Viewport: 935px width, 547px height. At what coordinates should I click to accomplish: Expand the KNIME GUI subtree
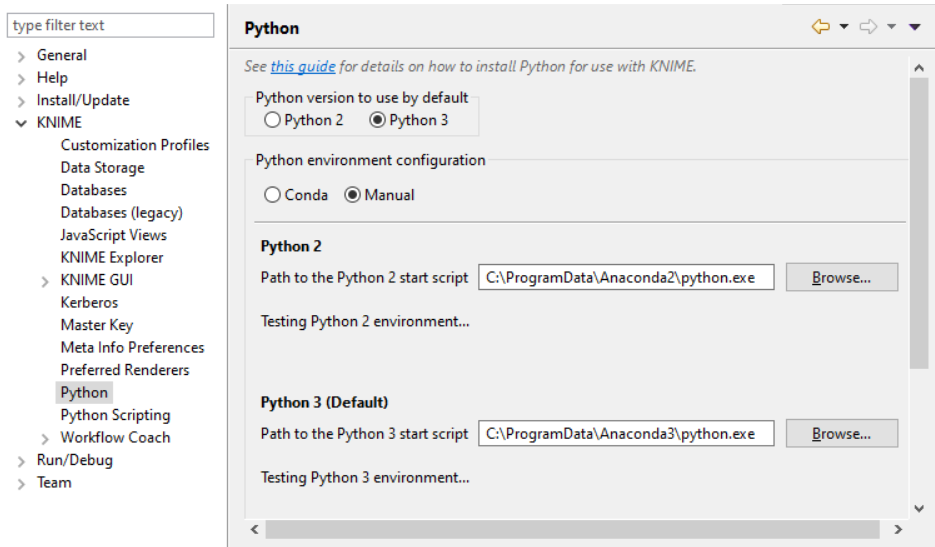pos(45,281)
